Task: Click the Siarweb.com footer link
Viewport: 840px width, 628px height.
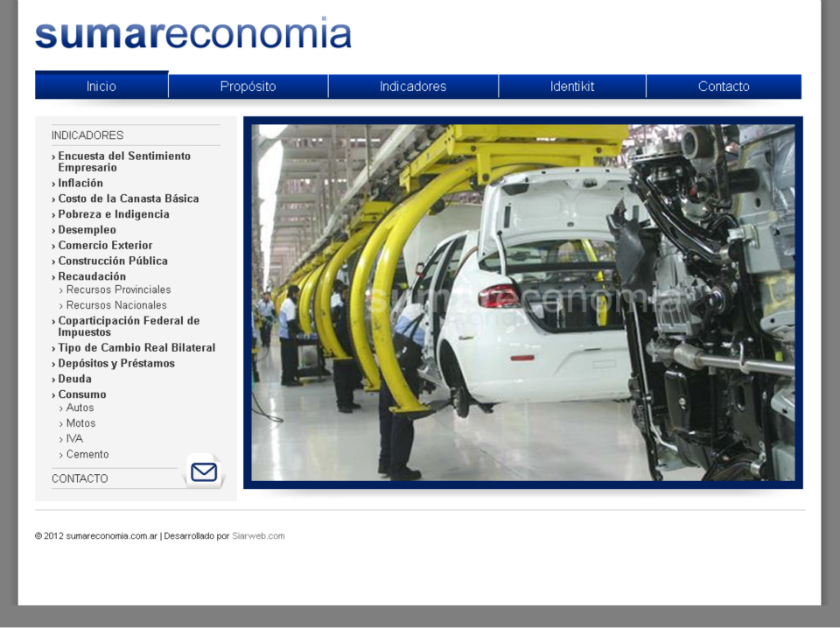Action: click(258, 536)
